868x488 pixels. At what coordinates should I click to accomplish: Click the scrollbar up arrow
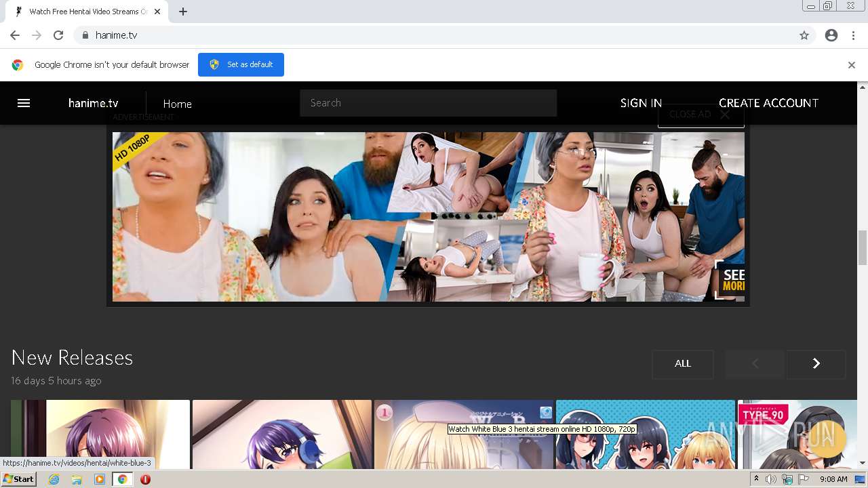863,87
